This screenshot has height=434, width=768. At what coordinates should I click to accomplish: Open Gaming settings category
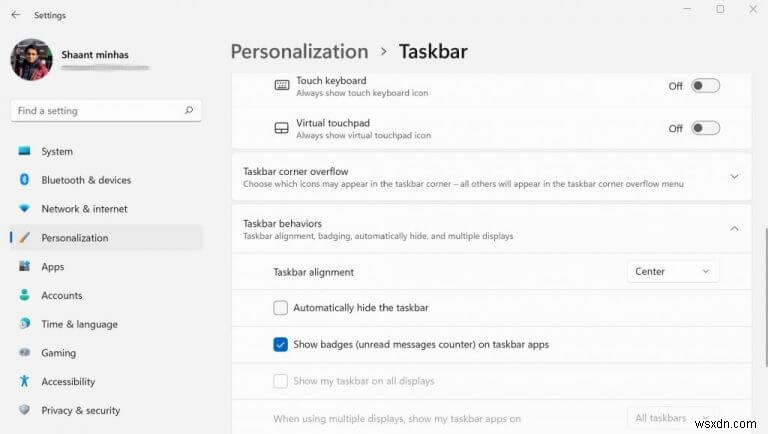coord(106,353)
